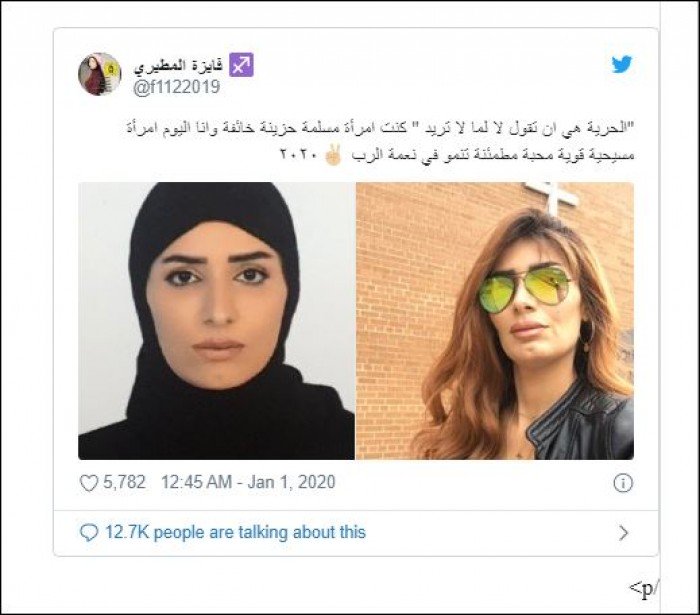
Task: Open the @f1122019 handle link
Action: coord(177,87)
